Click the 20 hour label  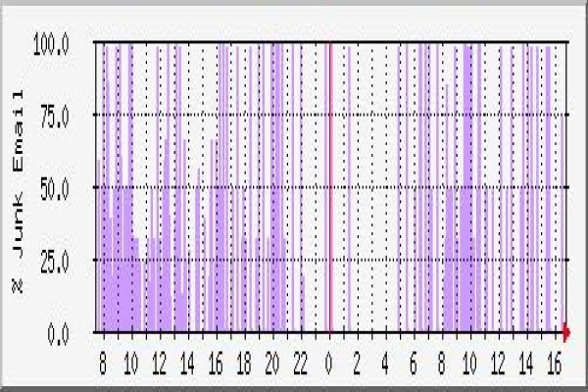(271, 364)
